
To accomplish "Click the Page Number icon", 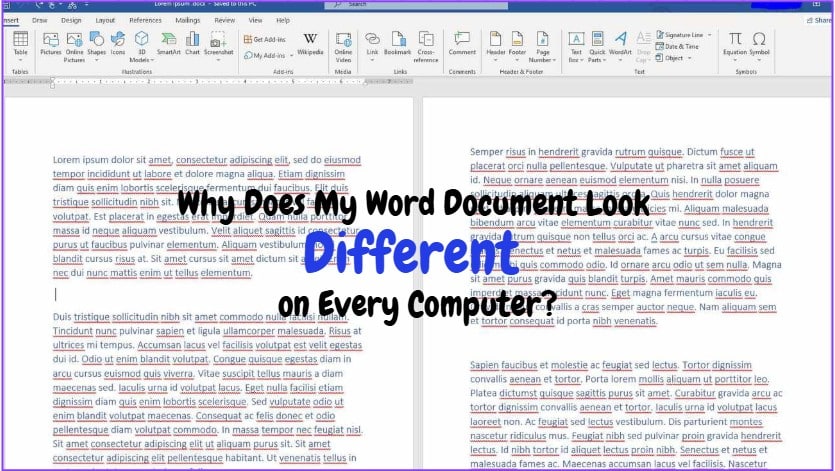I will tap(543, 39).
